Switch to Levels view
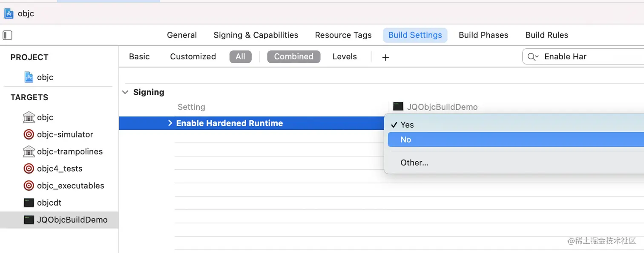Screen dimensions: 644x253 pyautogui.click(x=345, y=57)
